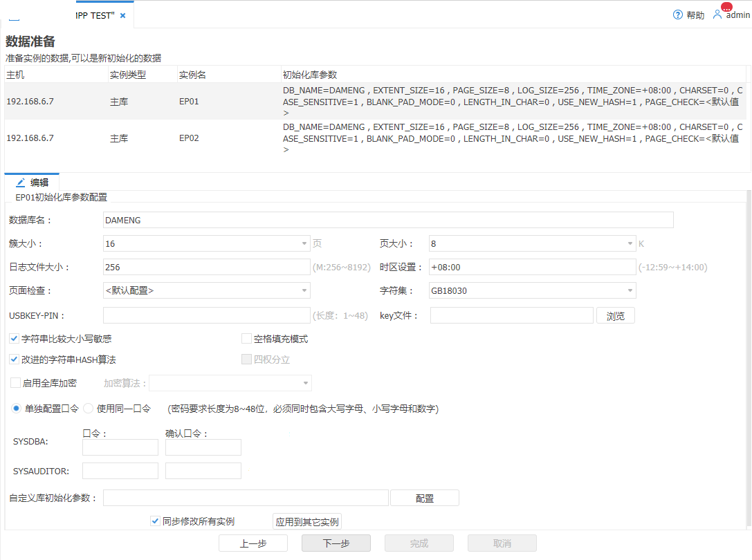
Task: Uncheck 同步修改所有实例
Action: (x=155, y=521)
